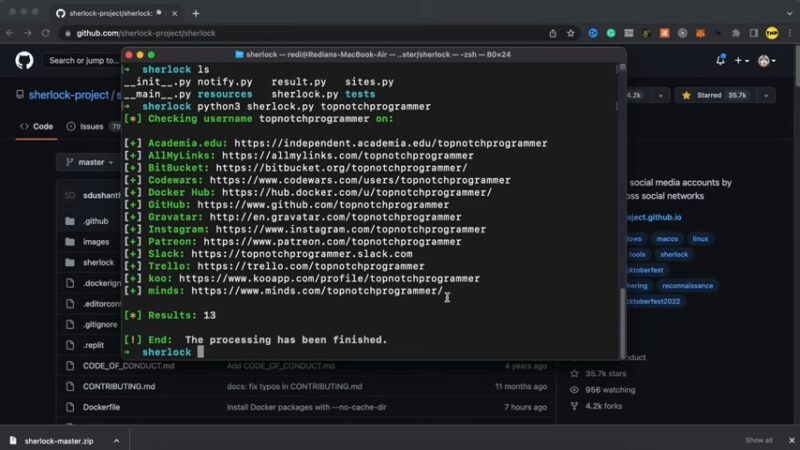This screenshot has width=800, height=450.
Task: Open the tab search chevron in Chrome
Action: (x=789, y=13)
